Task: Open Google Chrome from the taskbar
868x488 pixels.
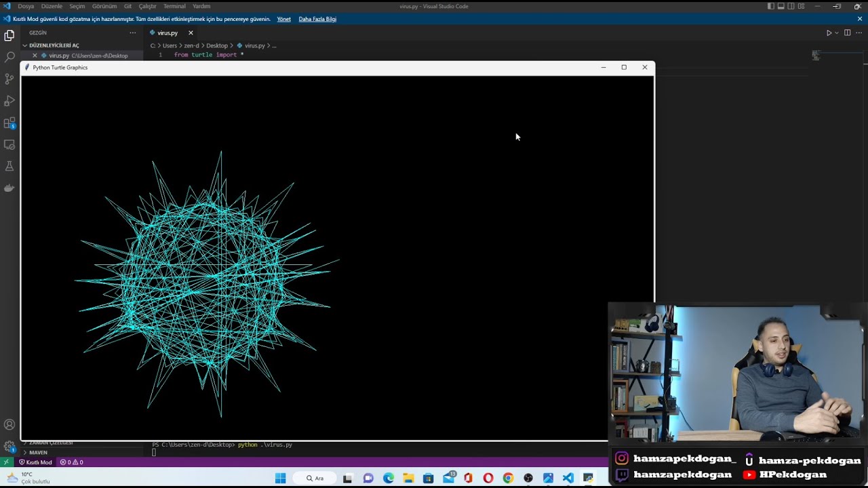Action: [508, 478]
